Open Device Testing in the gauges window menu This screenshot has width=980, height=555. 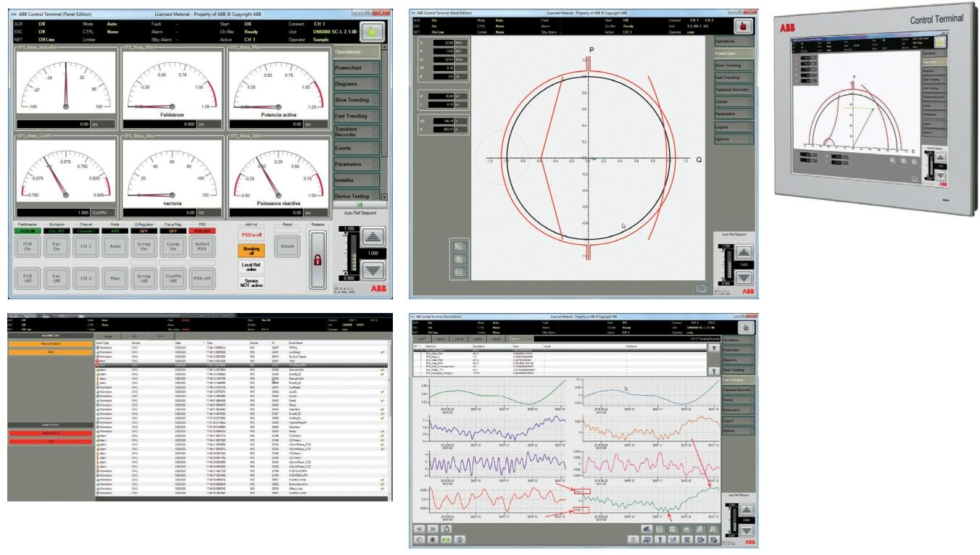(357, 196)
